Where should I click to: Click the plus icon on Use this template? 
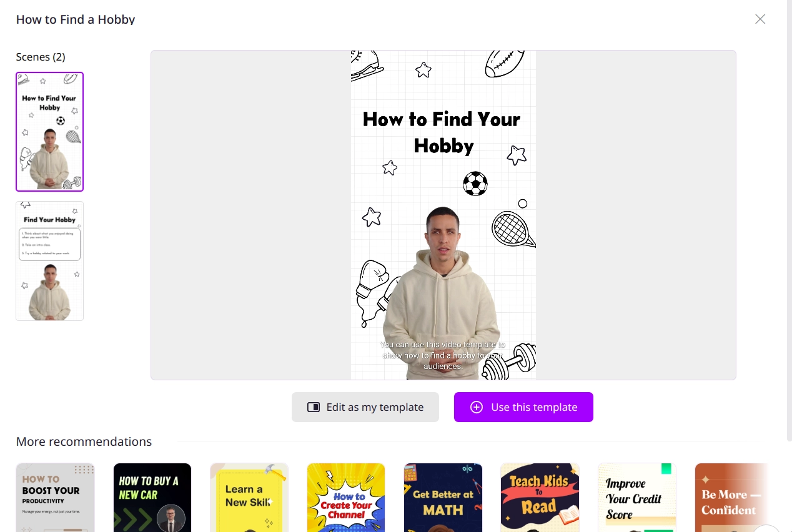pos(477,407)
